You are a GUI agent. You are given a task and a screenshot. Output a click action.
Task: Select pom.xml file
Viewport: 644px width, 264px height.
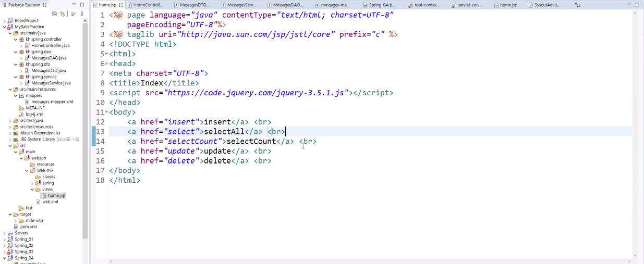click(29, 227)
